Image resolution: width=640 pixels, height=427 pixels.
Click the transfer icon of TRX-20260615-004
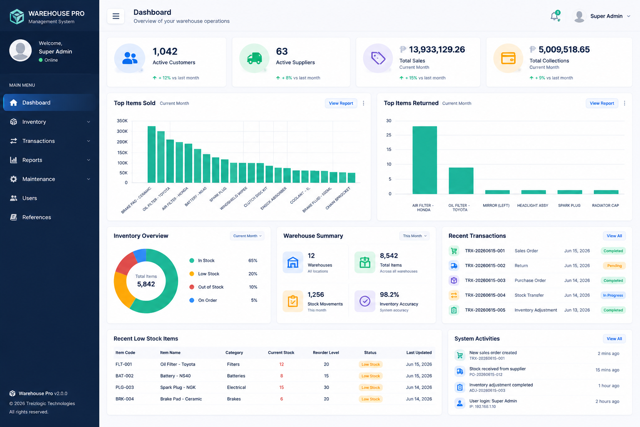[x=454, y=295]
